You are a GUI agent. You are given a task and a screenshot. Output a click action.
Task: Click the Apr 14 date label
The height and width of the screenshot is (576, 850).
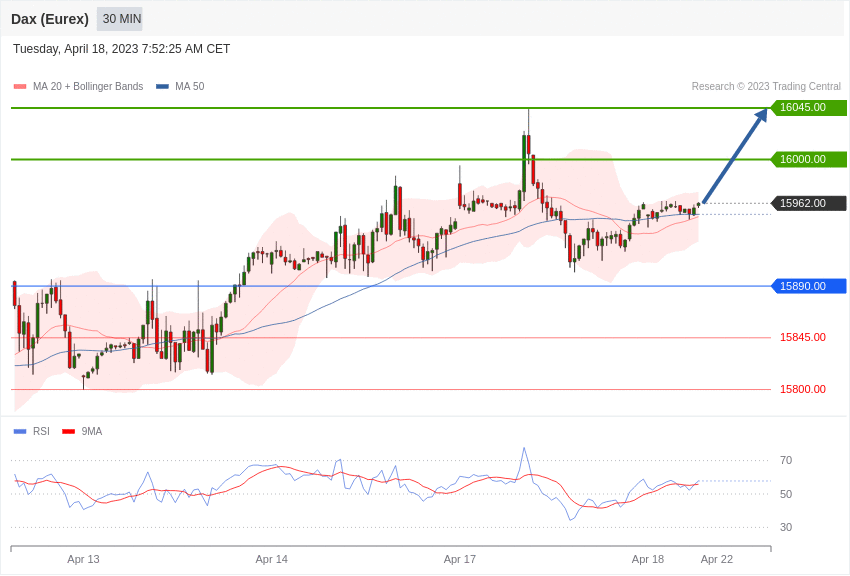click(x=272, y=559)
